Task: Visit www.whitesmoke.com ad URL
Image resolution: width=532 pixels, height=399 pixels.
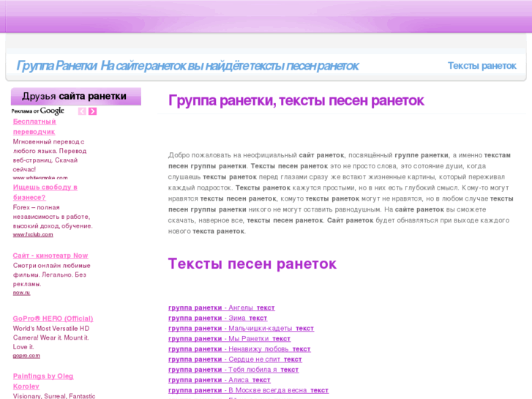Action: [40, 178]
